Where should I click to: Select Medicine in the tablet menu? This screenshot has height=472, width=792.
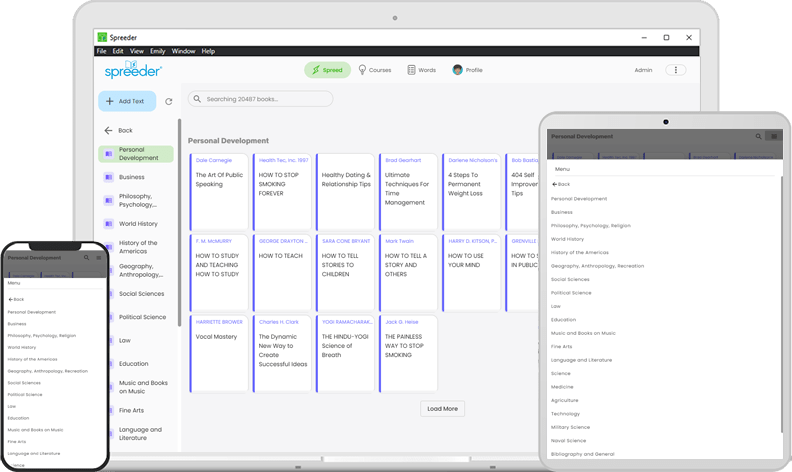click(562, 387)
